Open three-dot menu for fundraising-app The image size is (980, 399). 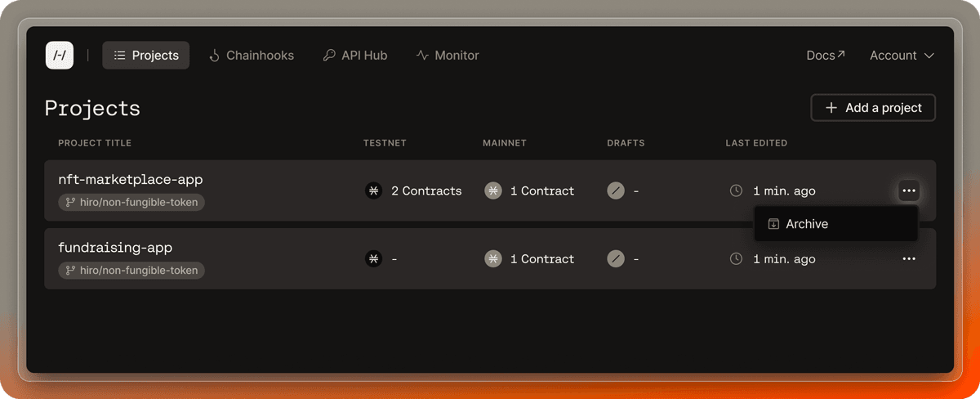pos(909,259)
